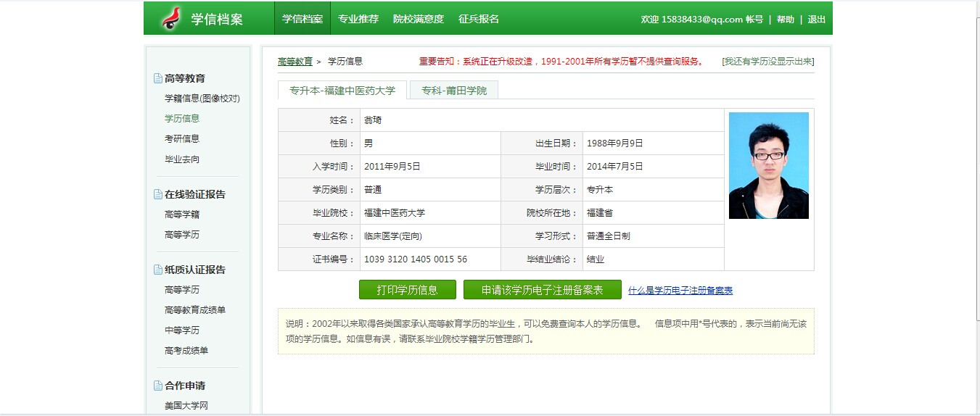Click the 纸质认证报告 sidebar heading

point(195,270)
